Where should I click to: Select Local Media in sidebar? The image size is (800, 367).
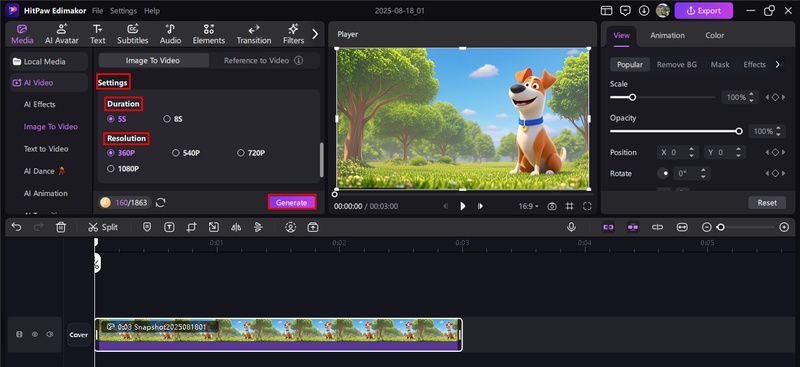coord(49,62)
